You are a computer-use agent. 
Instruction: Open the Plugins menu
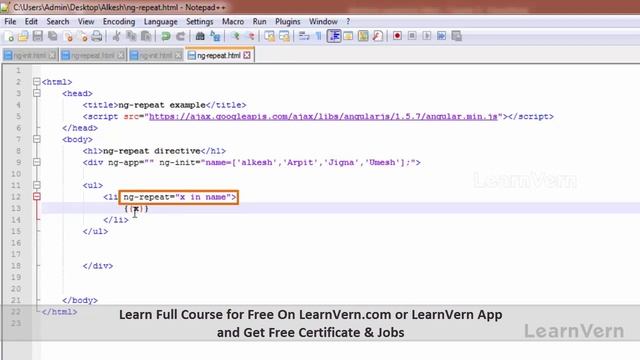tap(287, 22)
